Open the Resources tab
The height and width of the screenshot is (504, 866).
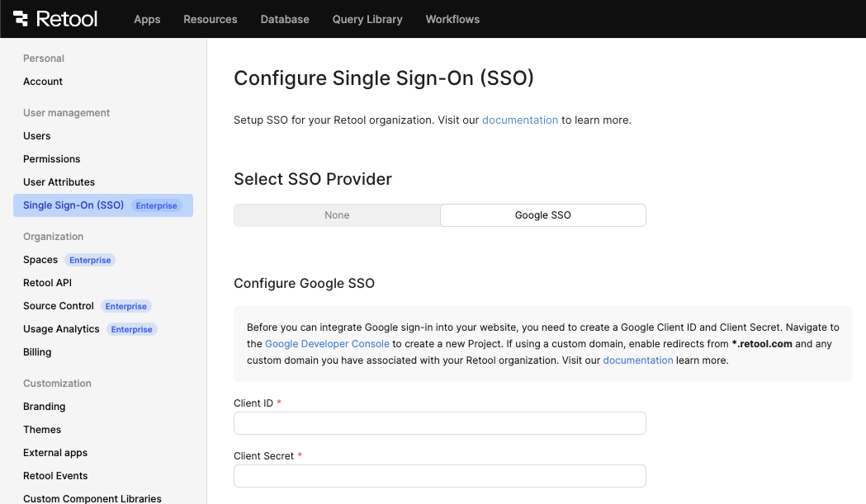click(x=211, y=19)
